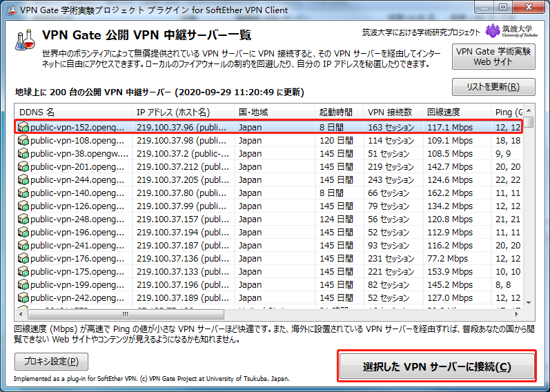Select IP cell 219.100.37.80
Viewport: 550px width, 392px height.
tap(183, 193)
